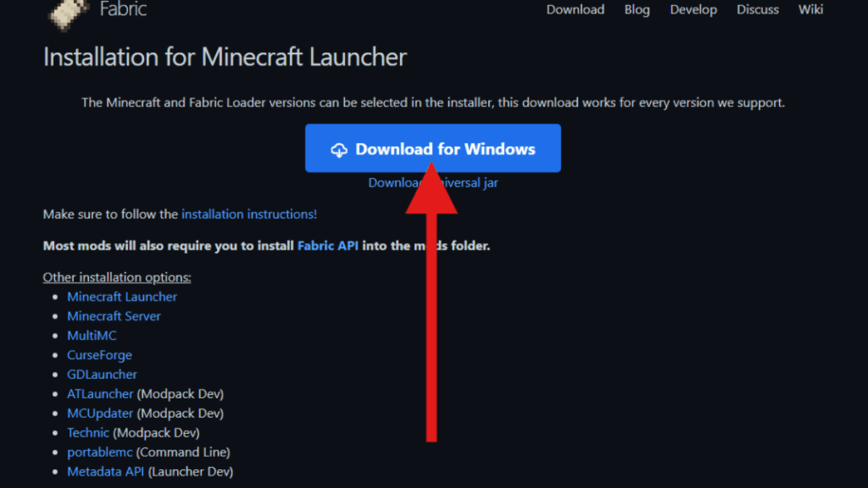868x488 pixels.
Task: Open the Blog nav menu item
Action: [x=637, y=9]
